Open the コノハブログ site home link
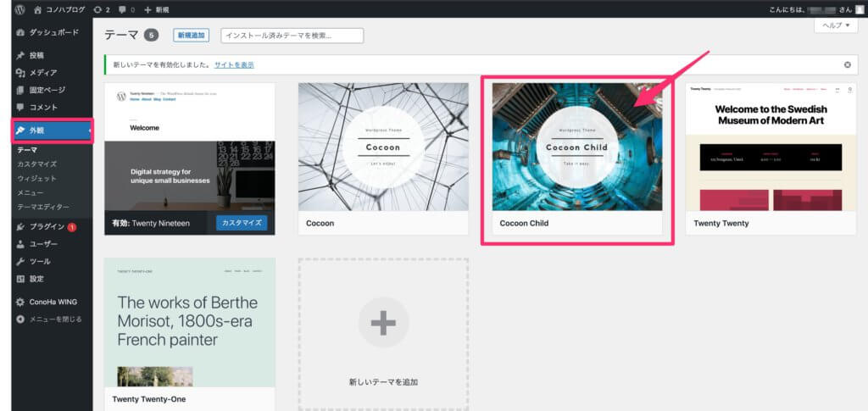The image size is (868, 411). pos(60,9)
